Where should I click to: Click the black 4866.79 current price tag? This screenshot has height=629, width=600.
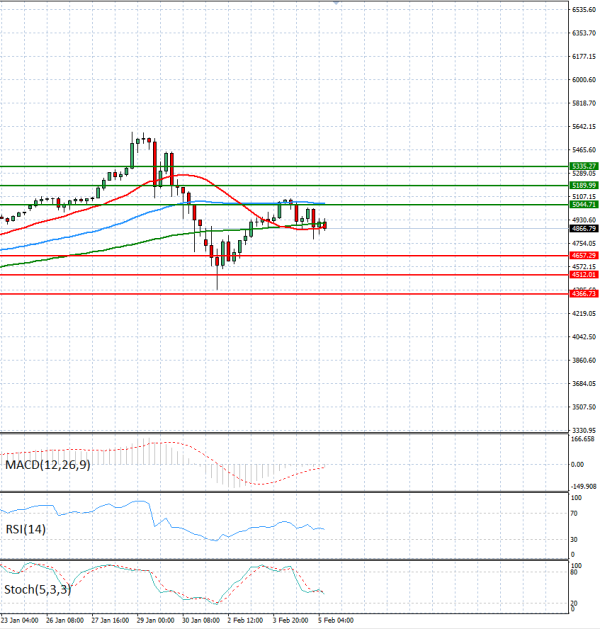(584, 228)
